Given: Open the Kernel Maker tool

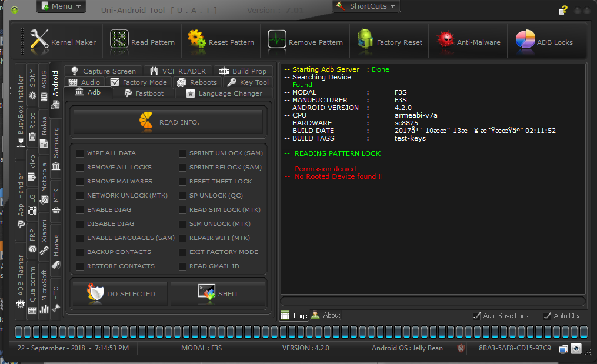Looking at the screenshot, I should [63, 42].
